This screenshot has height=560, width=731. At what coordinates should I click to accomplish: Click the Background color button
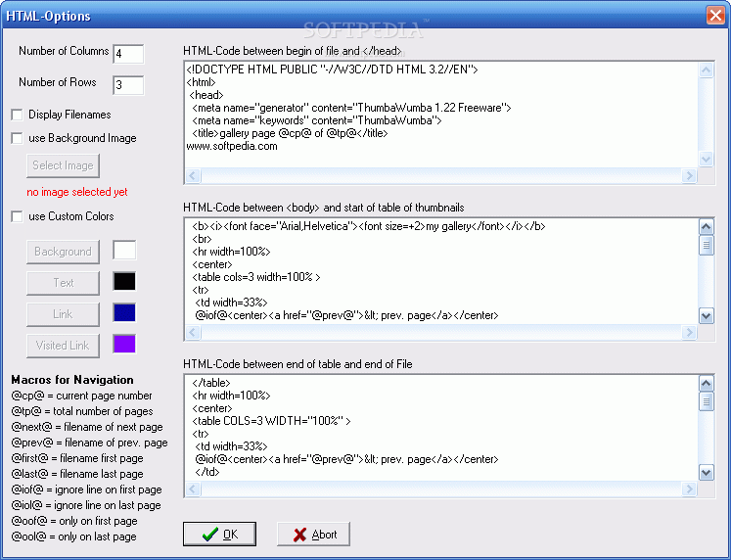[x=63, y=252]
